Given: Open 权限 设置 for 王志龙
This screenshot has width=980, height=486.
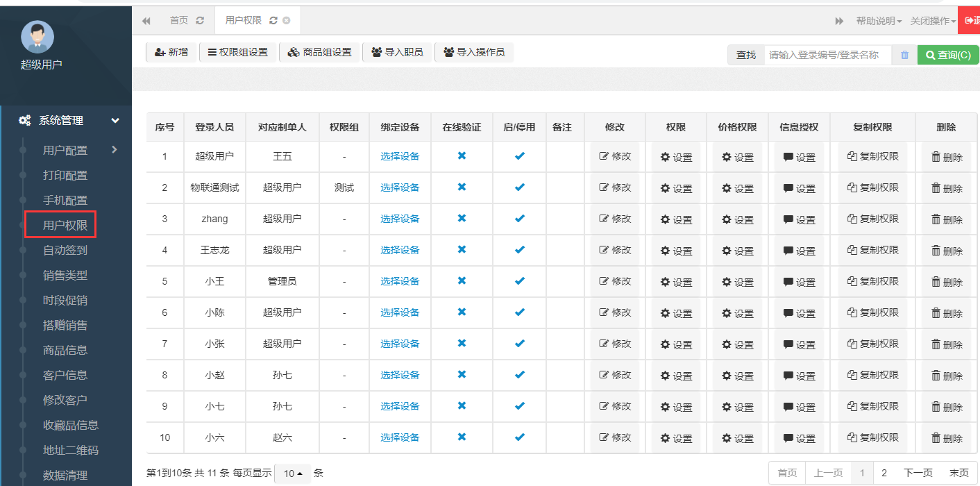Looking at the screenshot, I should 676,251.
